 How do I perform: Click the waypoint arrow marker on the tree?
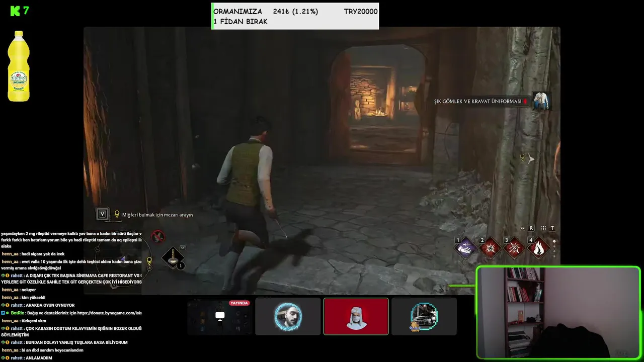530,158
